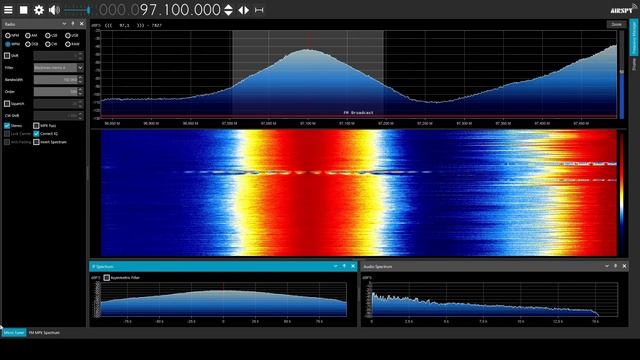Screen dimensions: 640x360
Task: Close the Radio panel
Action: pyautogui.click(x=81, y=24)
